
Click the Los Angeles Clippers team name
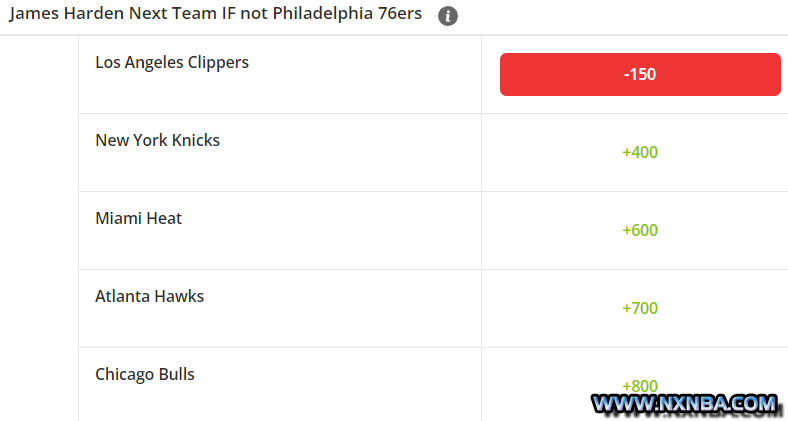point(172,62)
